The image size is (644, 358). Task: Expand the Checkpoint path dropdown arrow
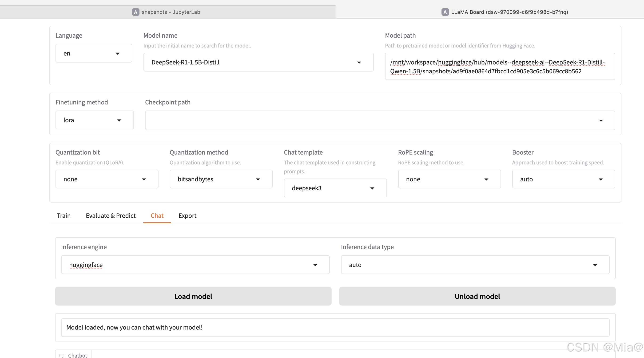(x=601, y=120)
